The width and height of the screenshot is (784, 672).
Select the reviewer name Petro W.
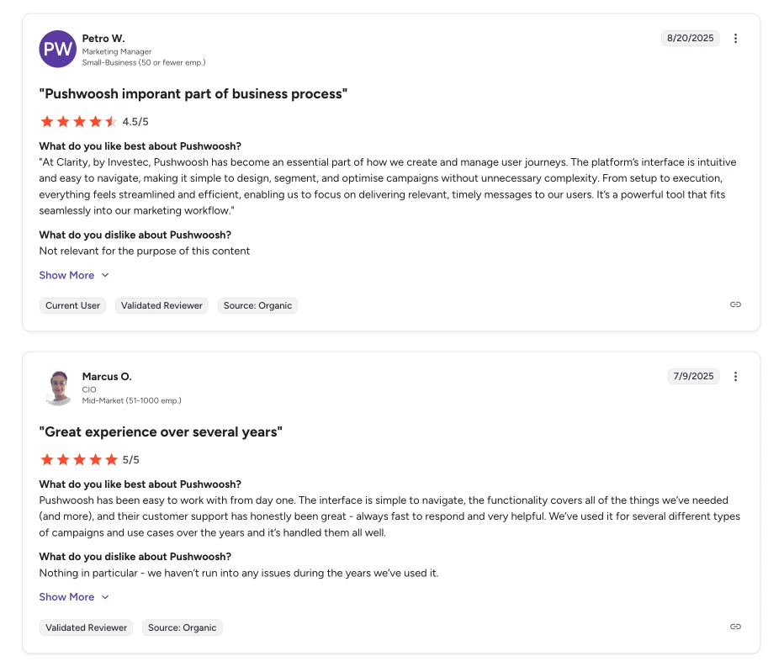(102, 38)
